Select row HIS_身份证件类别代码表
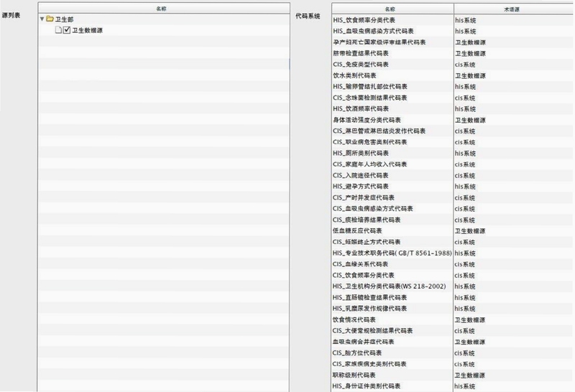Screen dimensions: 575x392 453,386
